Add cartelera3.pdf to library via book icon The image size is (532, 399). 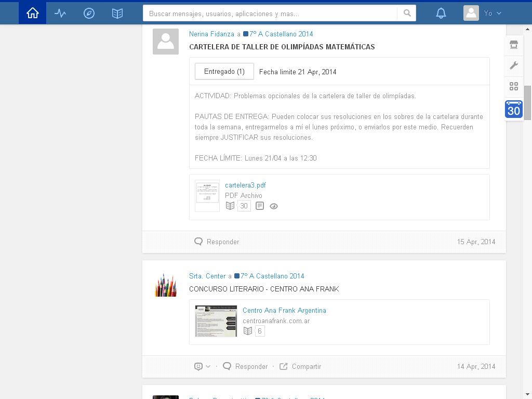[x=230, y=206]
